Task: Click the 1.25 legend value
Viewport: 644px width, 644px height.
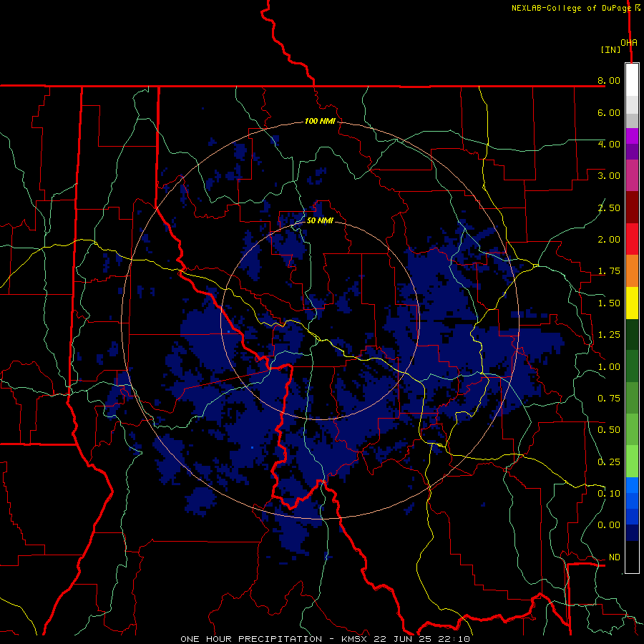Action: tap(609, 335)
